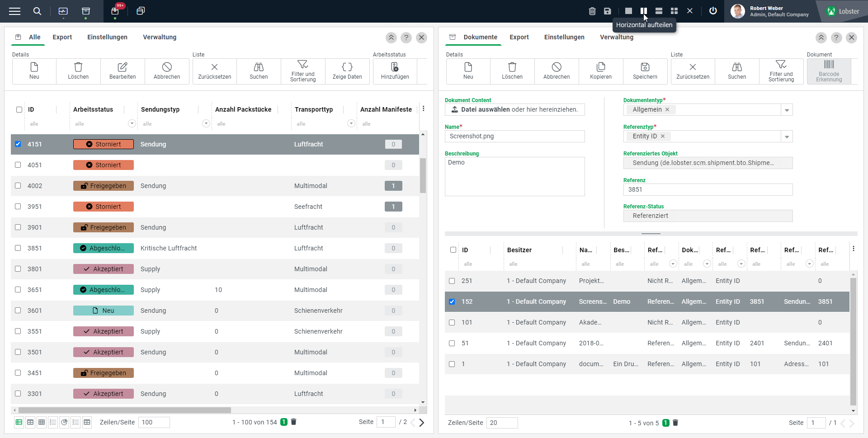
Task: Click into the Name field Screenshot.png
Action: 515,136
